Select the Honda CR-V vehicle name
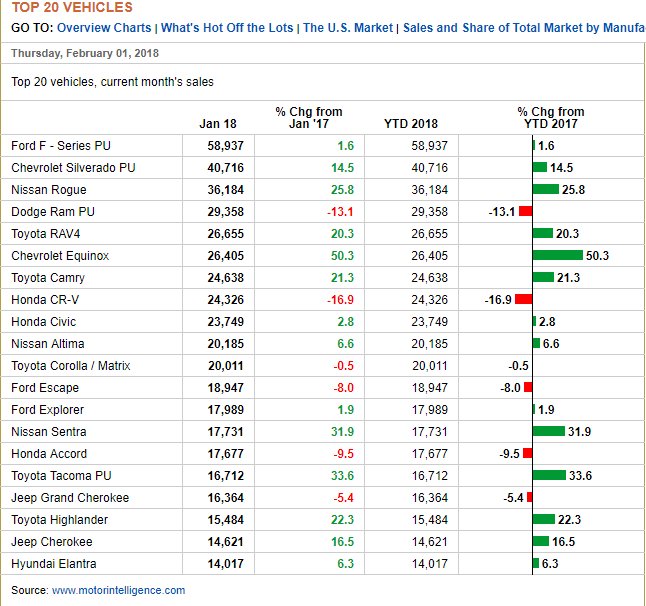 coord(45,299)
